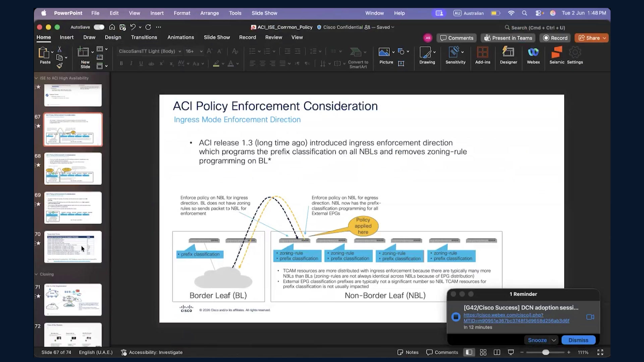Toggle Bold formatting
644x362 pixels.
point(121,63)
